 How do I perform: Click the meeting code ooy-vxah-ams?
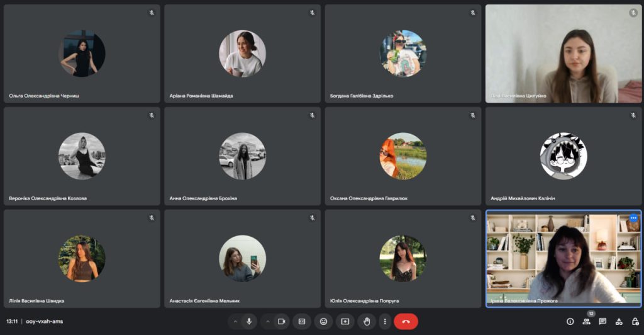[44, 321]
